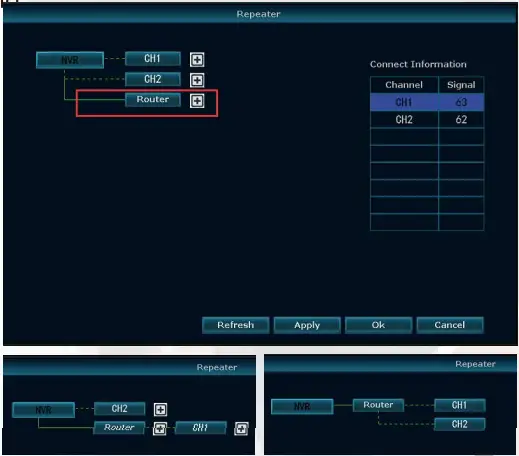The image size is (519, 456).
Task: Click the Repeater title of the top panel
Action: tap(258, 14)
